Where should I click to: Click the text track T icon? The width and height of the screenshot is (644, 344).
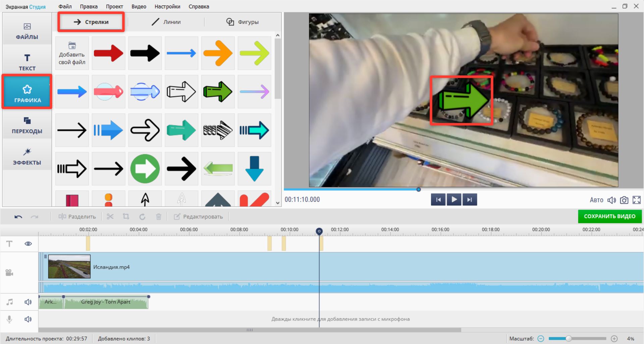point(9,244)
